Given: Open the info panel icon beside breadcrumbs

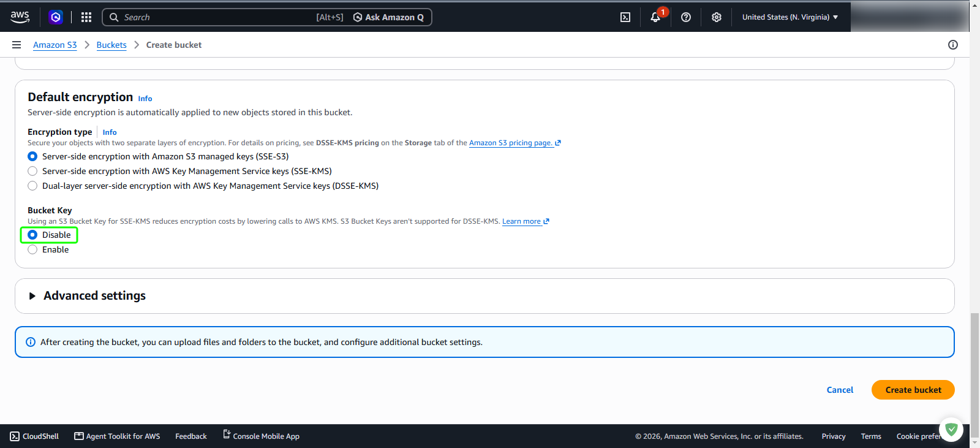Looking at the screenshot, I should tap(953, 45).
